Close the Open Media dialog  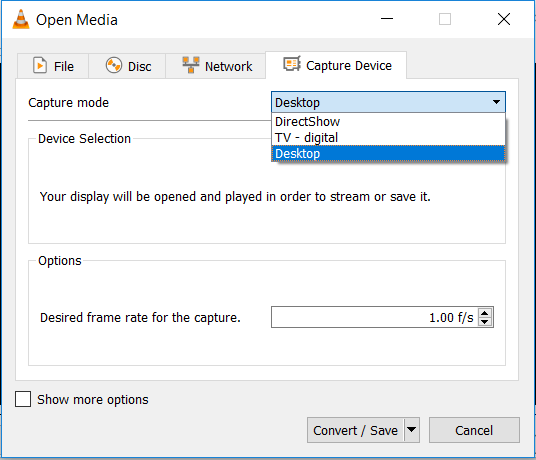504,19
